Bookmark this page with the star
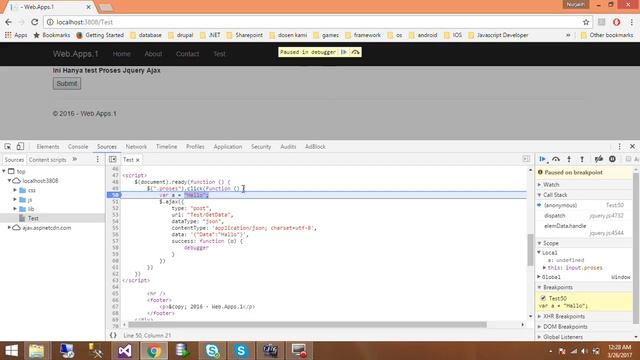Viewport: 640px width, 360px height. pyautogui.click(x=586, y=22)
